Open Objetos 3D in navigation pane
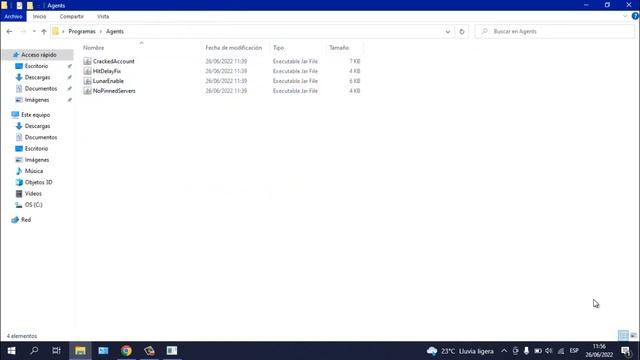The image size is (640, 360). coord(38,182)
